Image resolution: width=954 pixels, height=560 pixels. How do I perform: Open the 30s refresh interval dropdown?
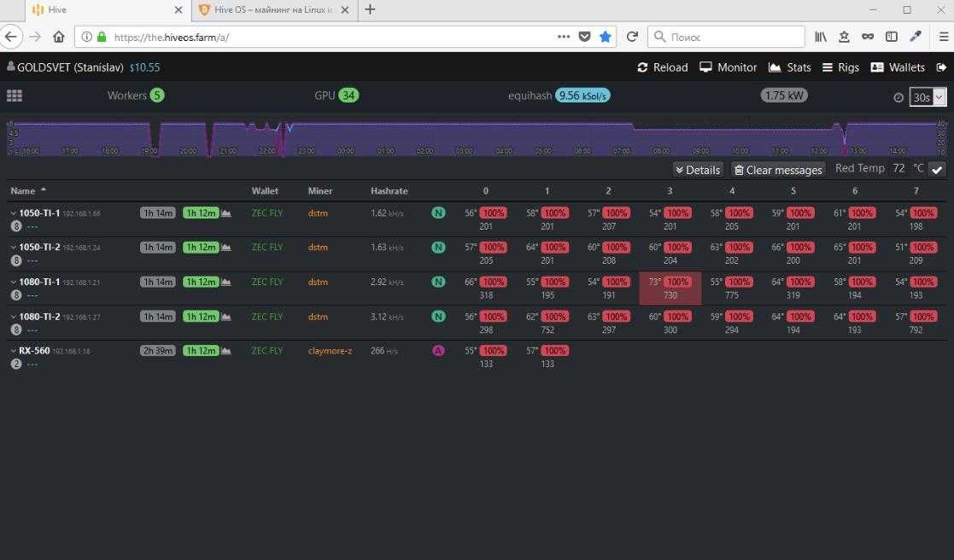tap(928, 96)
